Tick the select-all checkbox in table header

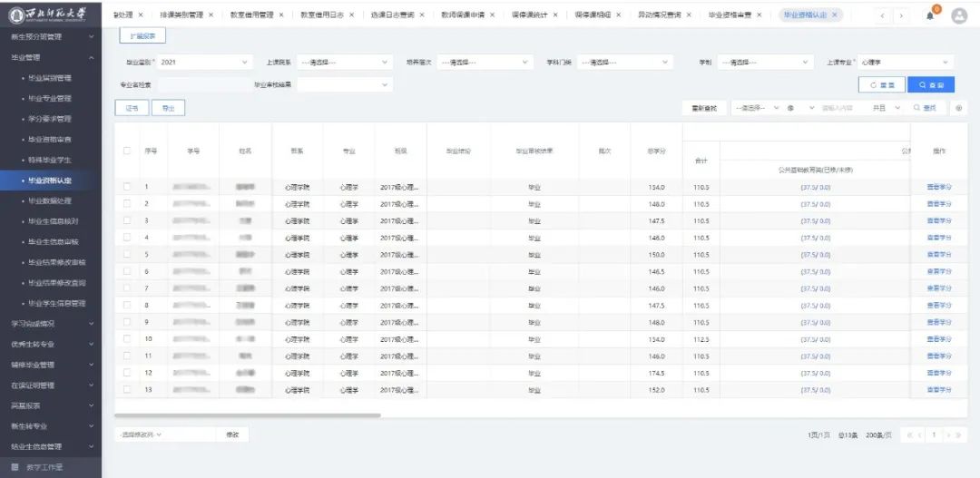[x=127, y=151]
